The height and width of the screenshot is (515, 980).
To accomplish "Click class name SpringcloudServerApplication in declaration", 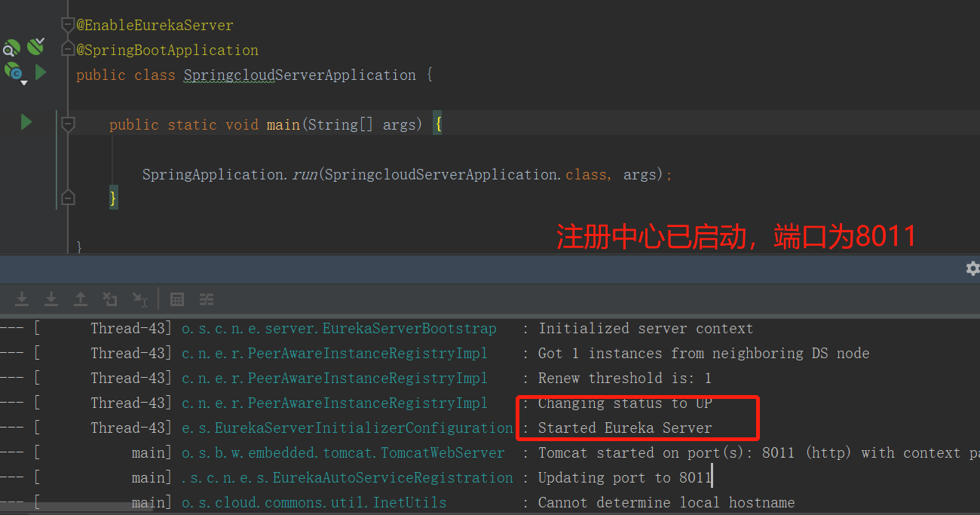I will point(300,75).
